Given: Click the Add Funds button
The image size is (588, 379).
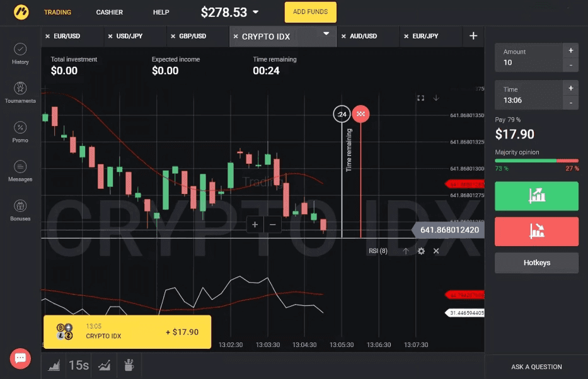Looking at the screenshot, I should [311, 12].
